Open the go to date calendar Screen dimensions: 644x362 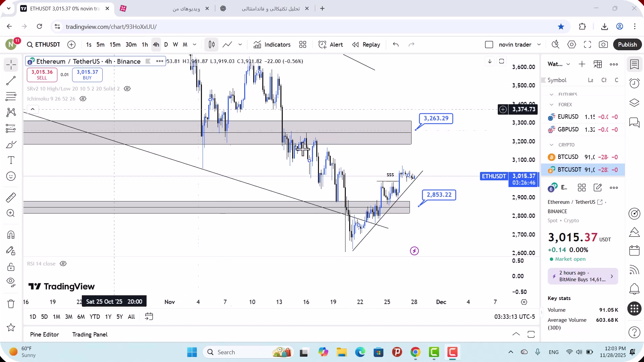pyautogui.click(x=149, y=316)
